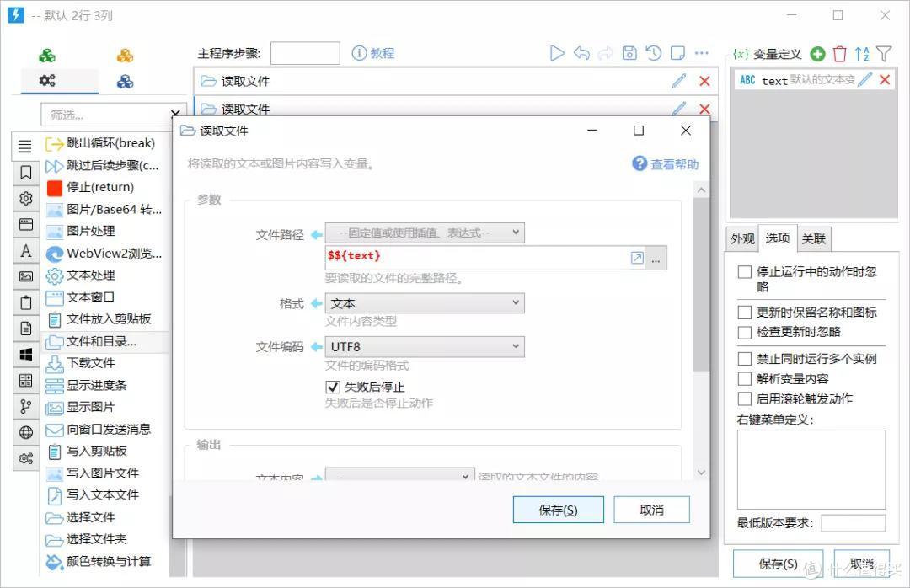This screenshot has height=588, width=910.
Task: Click the save disk icon in toolbar
Action: (x=629, y=53)
